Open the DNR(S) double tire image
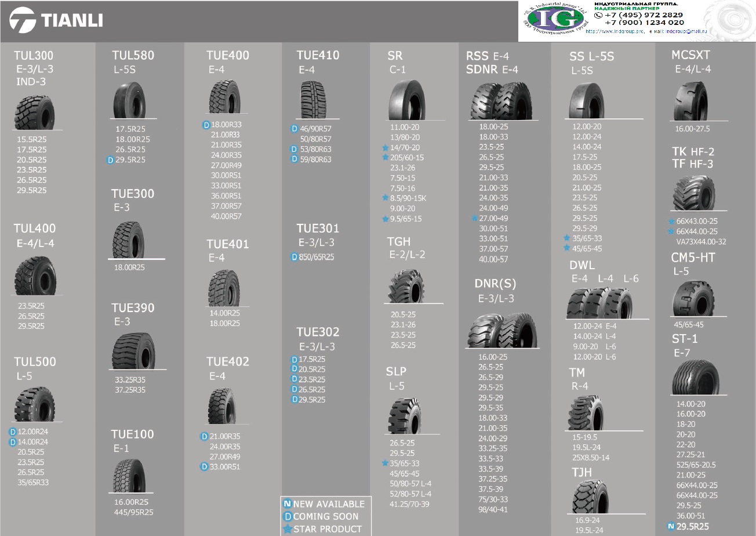Screen dimensions: 756x536 click(502, 330)
